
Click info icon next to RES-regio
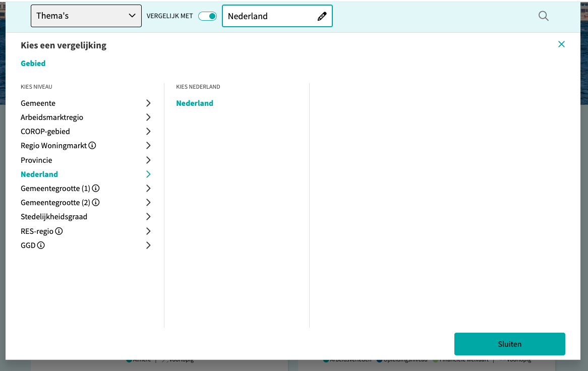(x=59, y=231)
